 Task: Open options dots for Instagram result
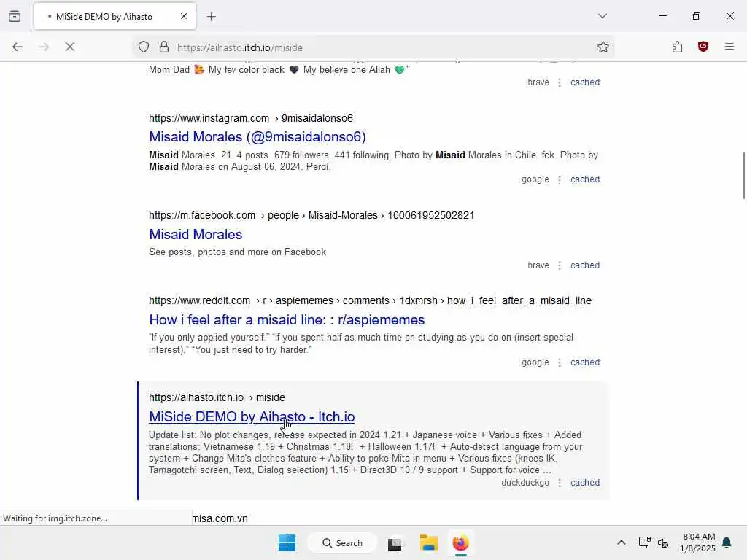coord(560,179)
